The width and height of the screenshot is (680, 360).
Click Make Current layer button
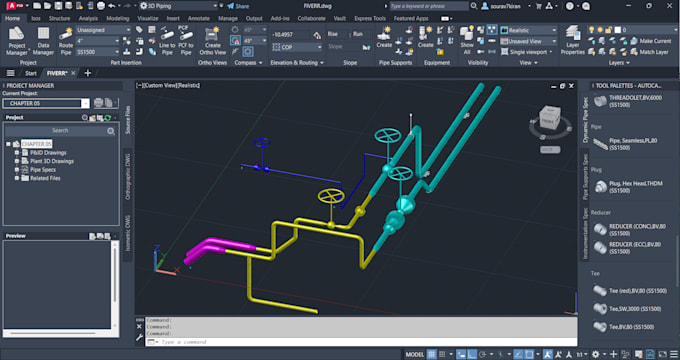(x=651, y=41)
